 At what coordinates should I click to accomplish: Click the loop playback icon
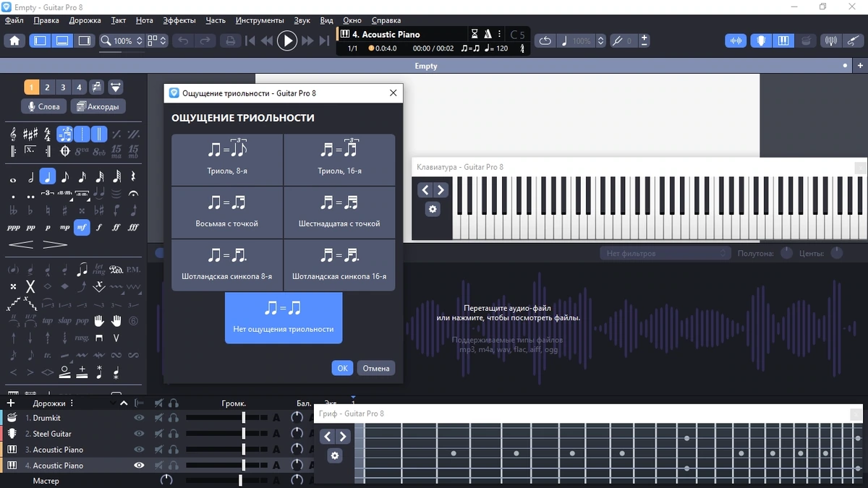tap(545, 40)
